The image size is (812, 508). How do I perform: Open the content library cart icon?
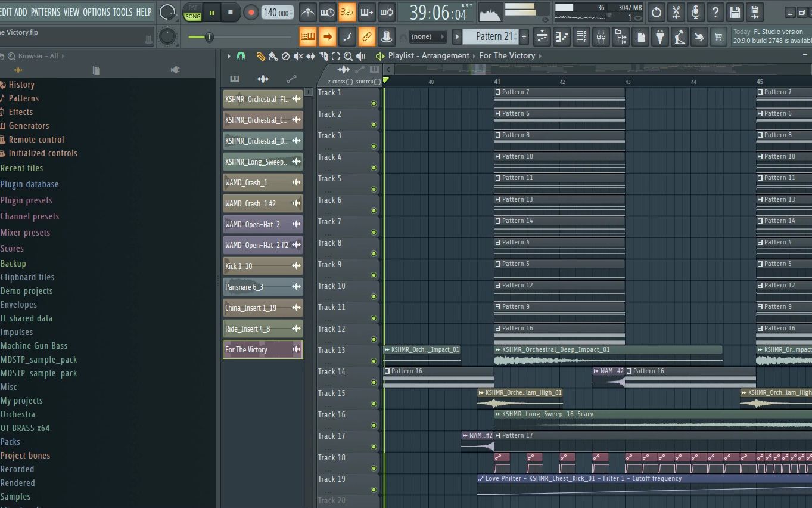tap(719, 37)
